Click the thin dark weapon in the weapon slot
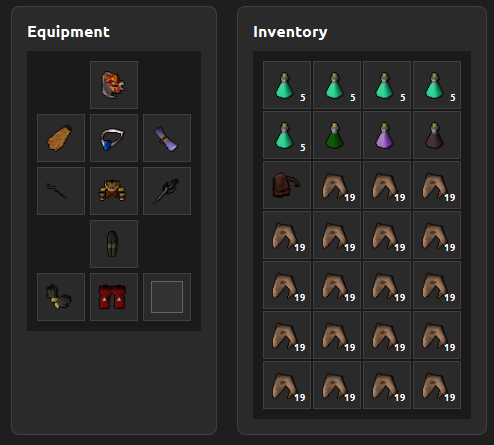Screen dimensions: 494x445 tap(61, 191)
